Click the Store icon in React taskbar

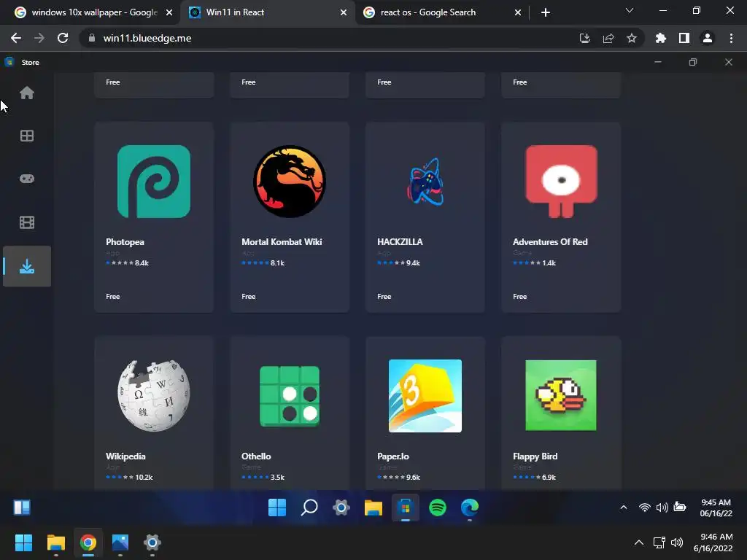click(x=406, y=507)
